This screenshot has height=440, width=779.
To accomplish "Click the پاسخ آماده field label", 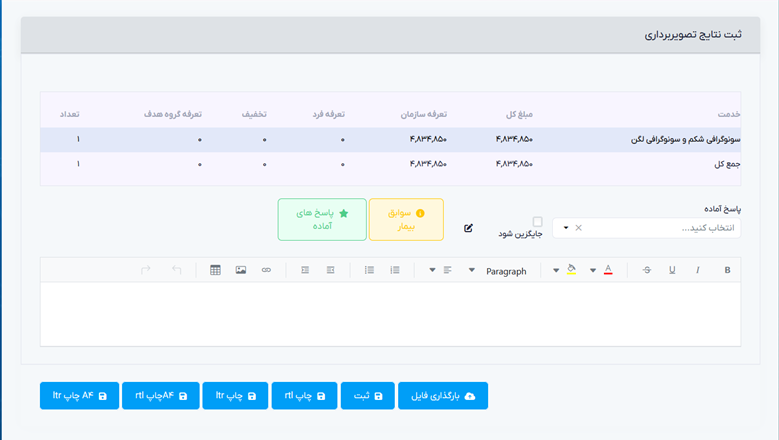I will [722, 209].
